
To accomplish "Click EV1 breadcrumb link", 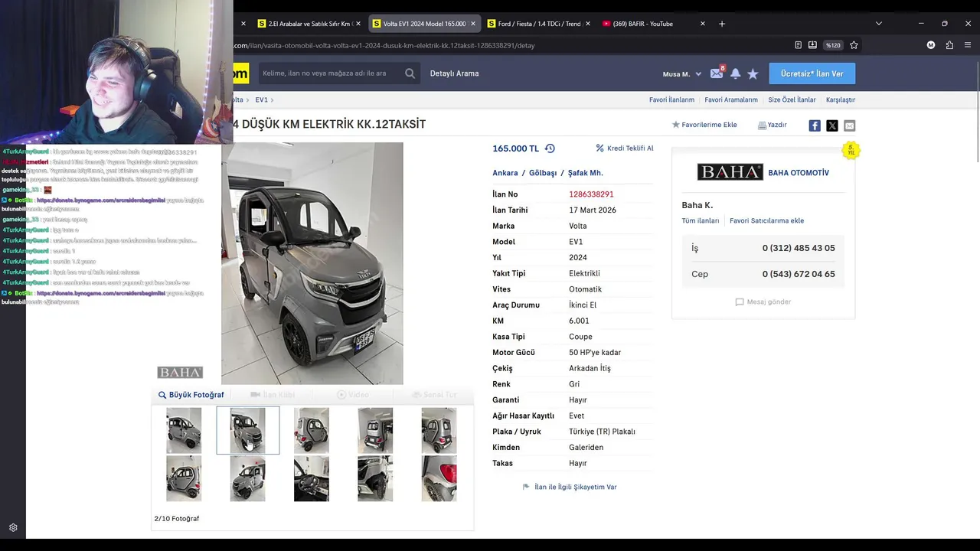I will 262,99.
